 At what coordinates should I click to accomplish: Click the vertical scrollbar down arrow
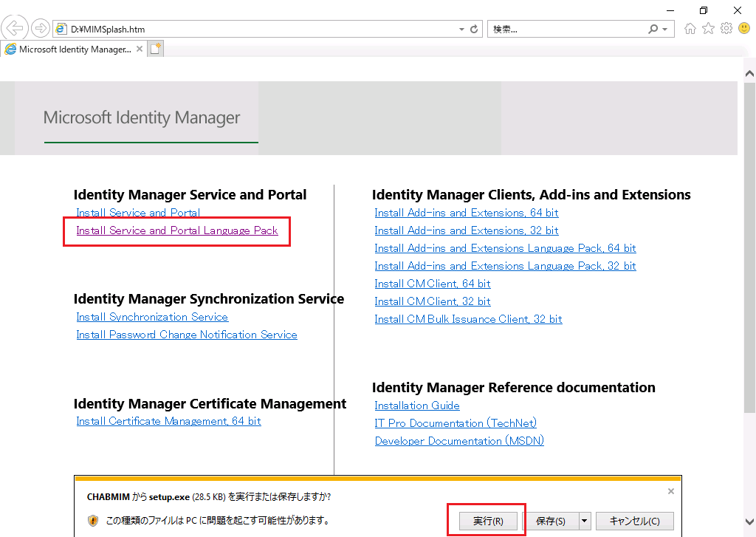(x=749, y=521)
